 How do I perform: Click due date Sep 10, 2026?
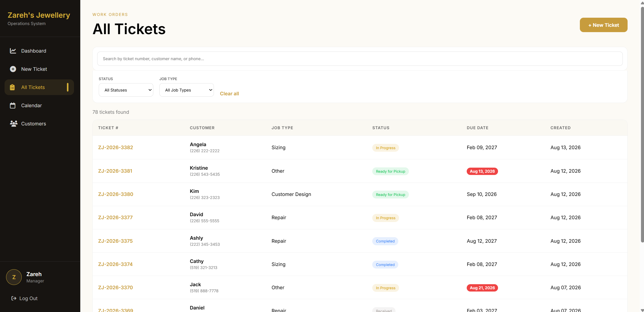point(481,194)
